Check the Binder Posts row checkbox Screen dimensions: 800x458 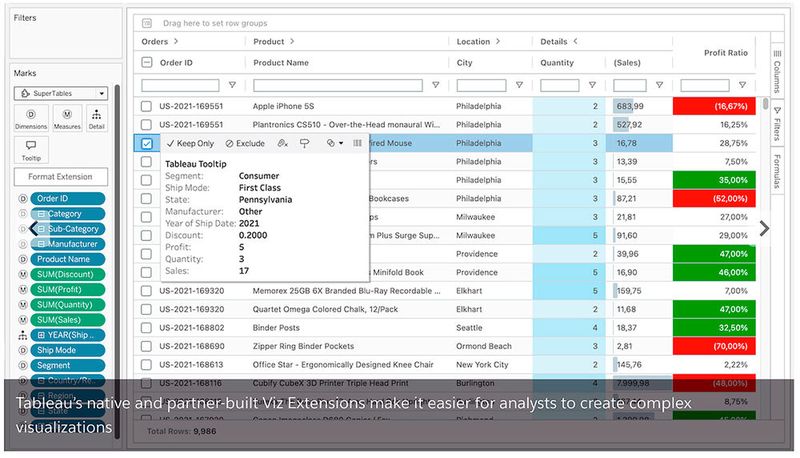tap(146, 327)
